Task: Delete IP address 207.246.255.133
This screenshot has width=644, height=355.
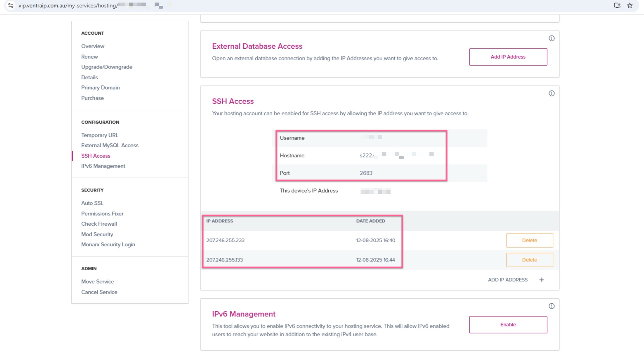Action: pos(529,260)
